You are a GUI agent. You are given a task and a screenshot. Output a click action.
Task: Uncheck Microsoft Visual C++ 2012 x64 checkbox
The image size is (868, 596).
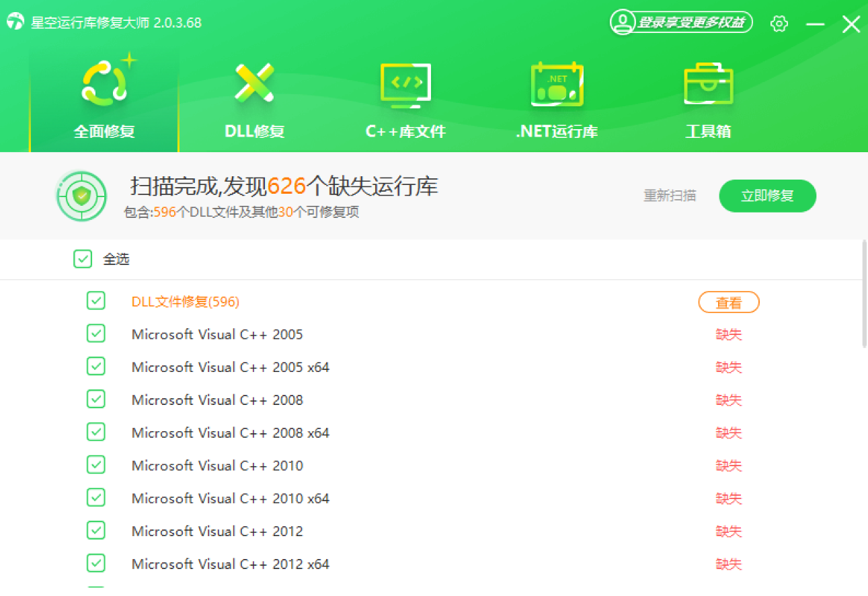tap(96, 563)
